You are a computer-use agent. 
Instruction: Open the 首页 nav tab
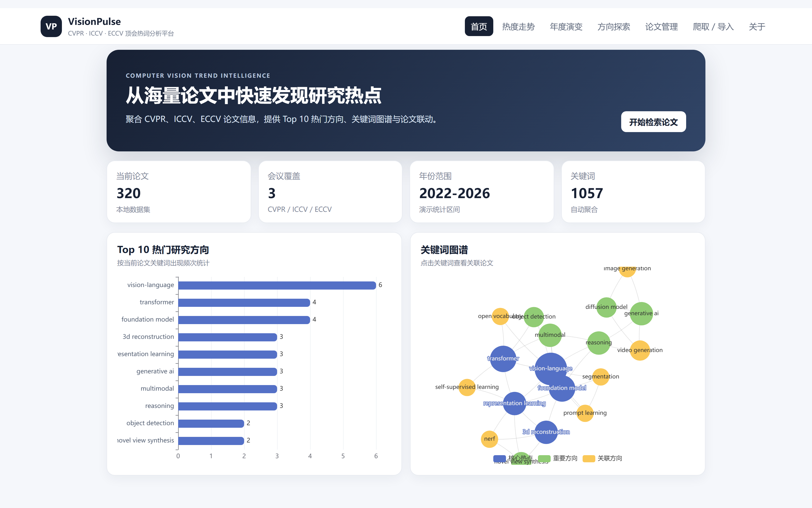point(479,26)
